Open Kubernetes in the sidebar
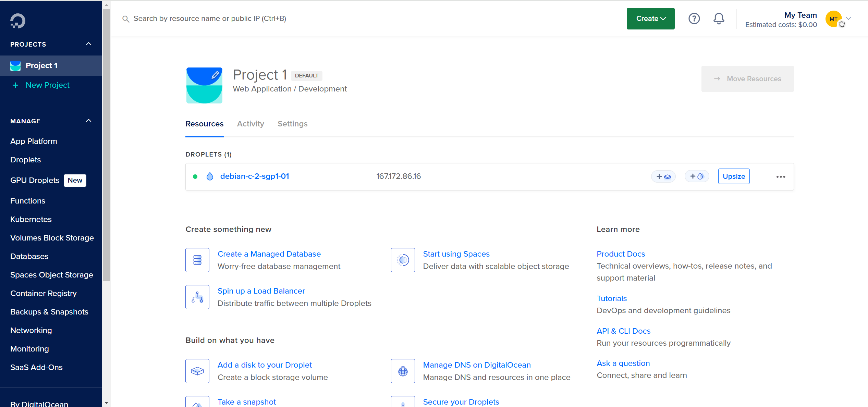868x407 pixels. coord(31,219)
